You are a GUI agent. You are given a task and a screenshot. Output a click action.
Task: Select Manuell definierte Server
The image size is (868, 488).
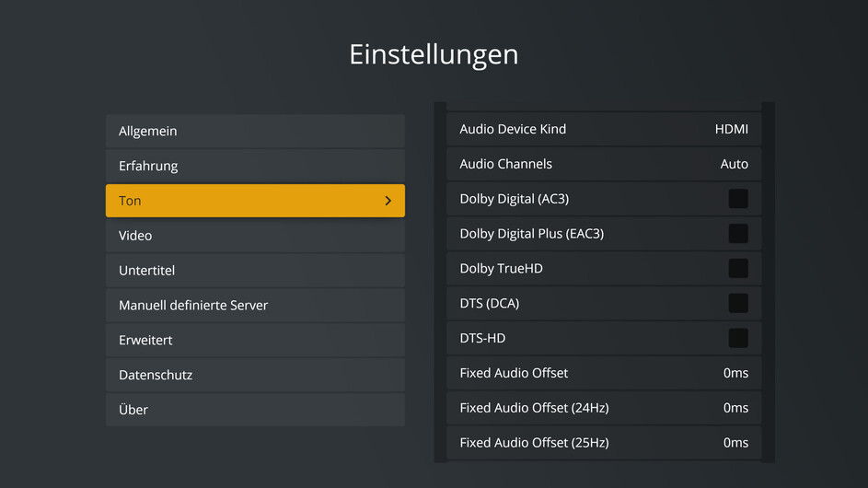click(255, 306)
